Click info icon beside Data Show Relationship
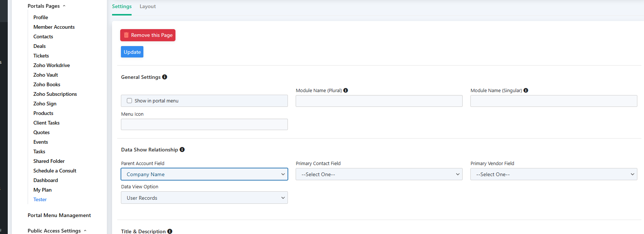 pos(182,150)
